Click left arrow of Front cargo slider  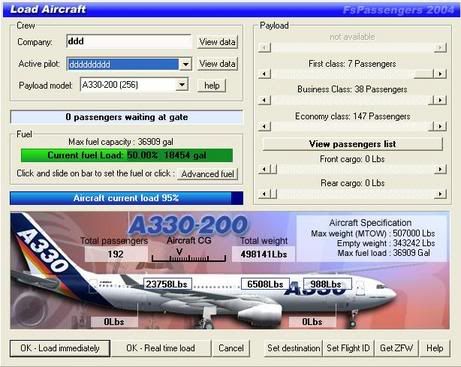265,169
